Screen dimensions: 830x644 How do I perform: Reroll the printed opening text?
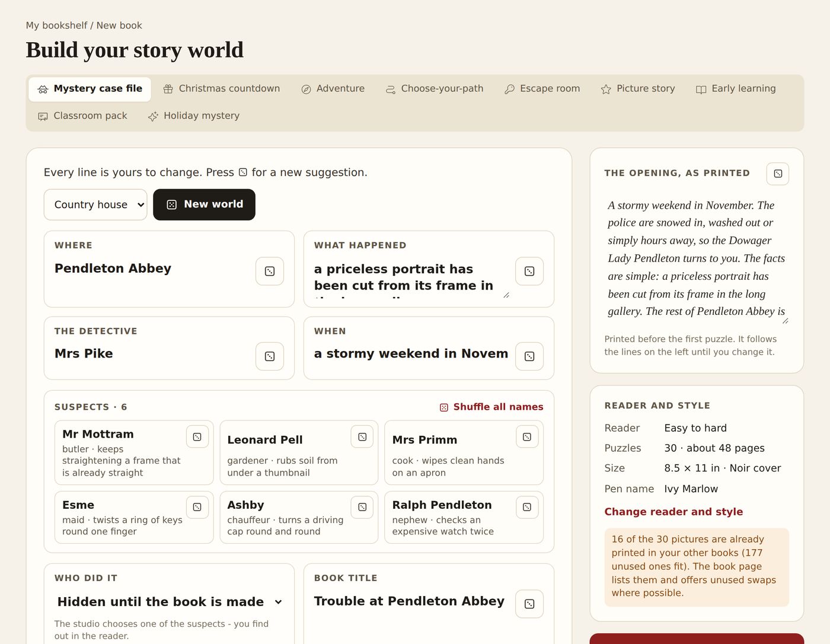[778, 174]
